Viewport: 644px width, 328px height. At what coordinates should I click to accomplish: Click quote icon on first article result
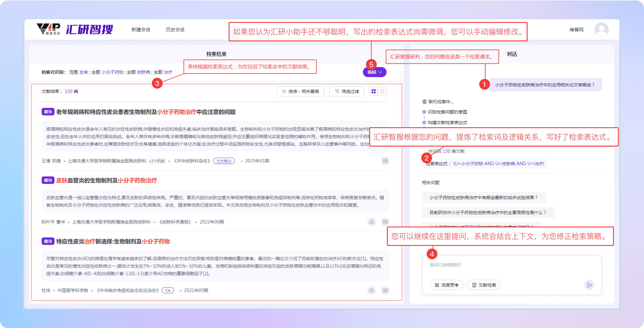(x=385, y=161)
